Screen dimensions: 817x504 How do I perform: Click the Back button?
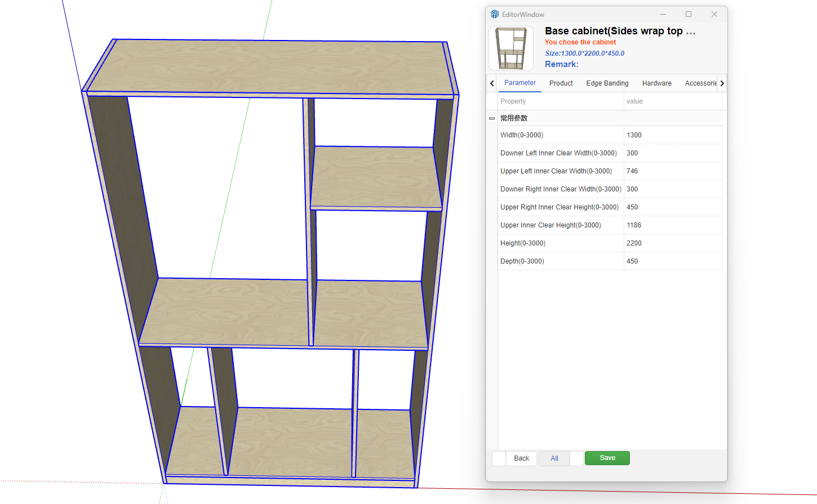coord(521,458)
